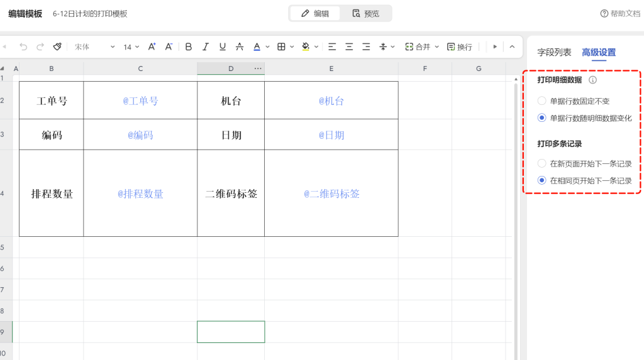Select the 二维码标签 label cell
644x360 pixels.
click(231, 194)
